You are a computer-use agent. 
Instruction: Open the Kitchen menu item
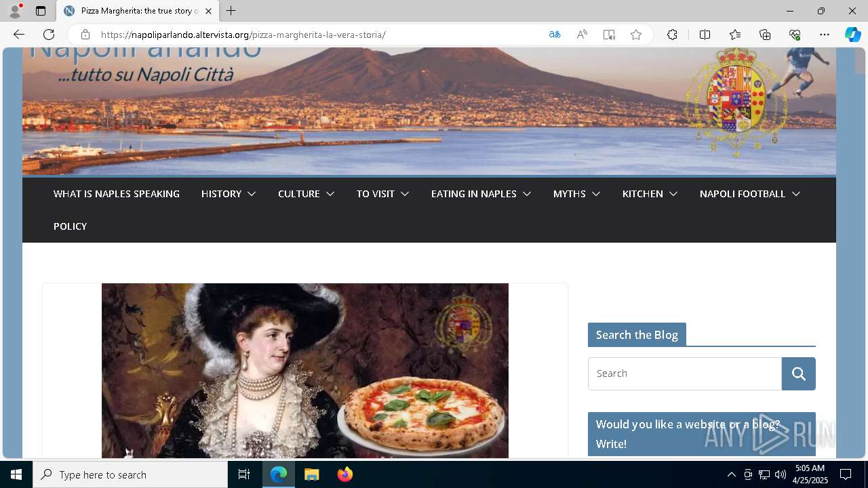(643, 194)
